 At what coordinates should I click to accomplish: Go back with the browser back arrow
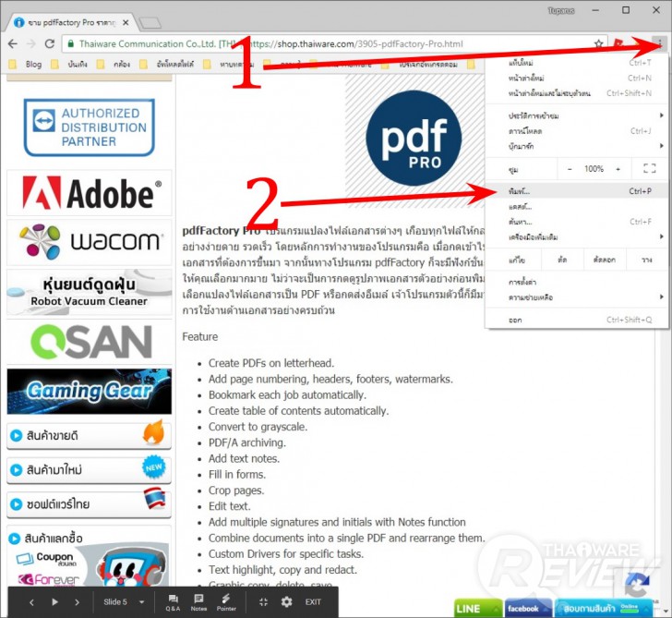pos(13,43)
